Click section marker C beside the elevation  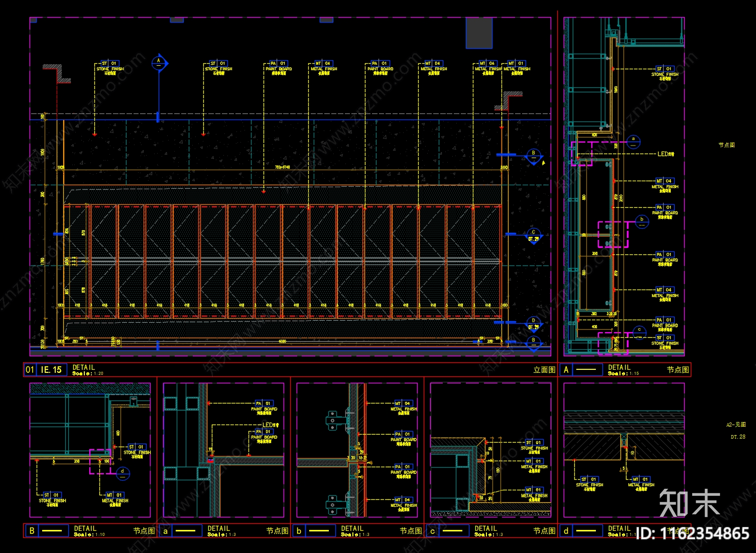tap(534, 235)
